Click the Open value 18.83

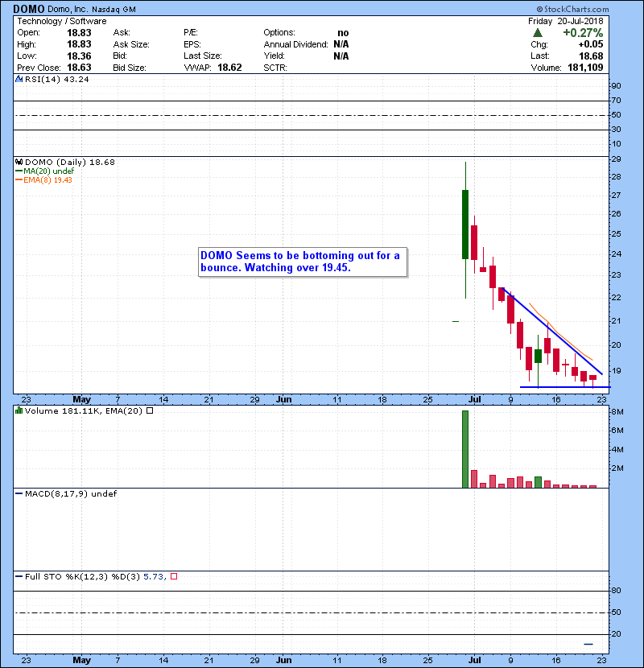pos(79,33)
